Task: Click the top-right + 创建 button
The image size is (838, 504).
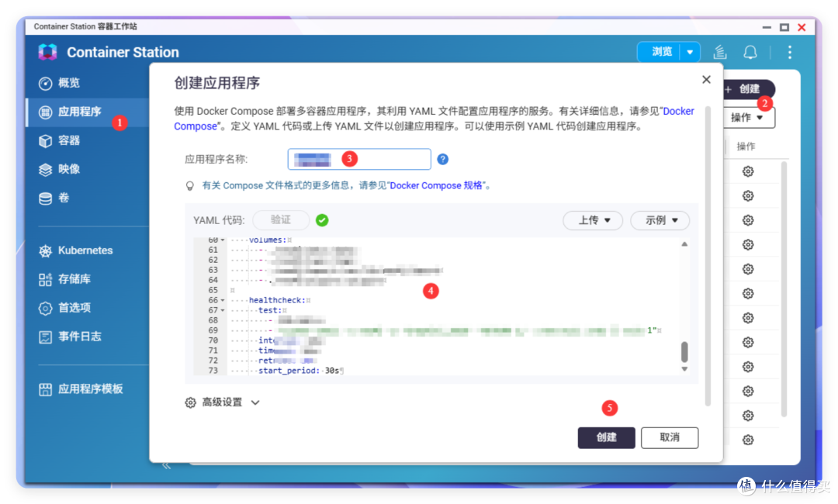Action: pyautogui.click(x=748, y=89)
